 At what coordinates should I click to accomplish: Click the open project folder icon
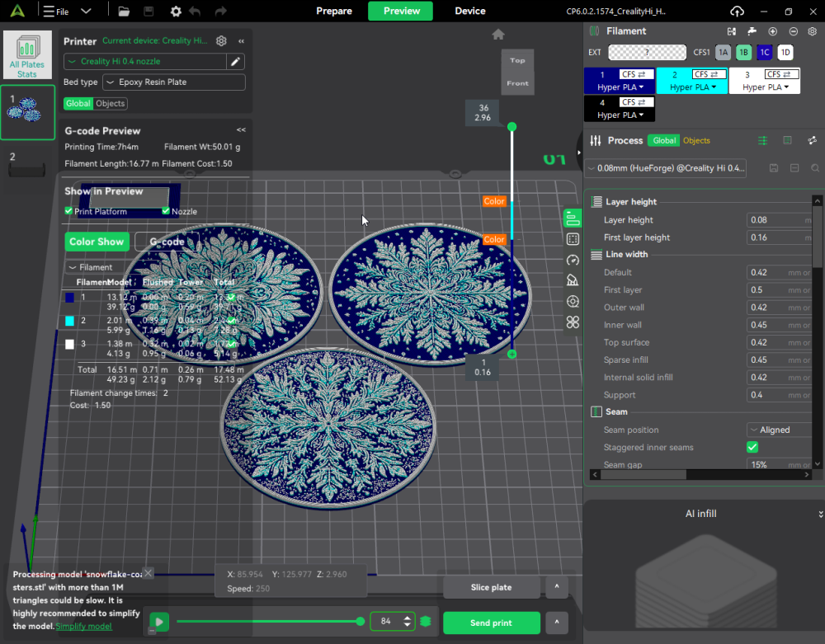[124, 11]
